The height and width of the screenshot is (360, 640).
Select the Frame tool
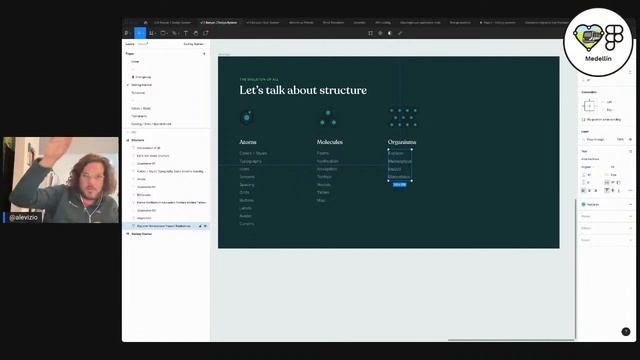[151, 33]
